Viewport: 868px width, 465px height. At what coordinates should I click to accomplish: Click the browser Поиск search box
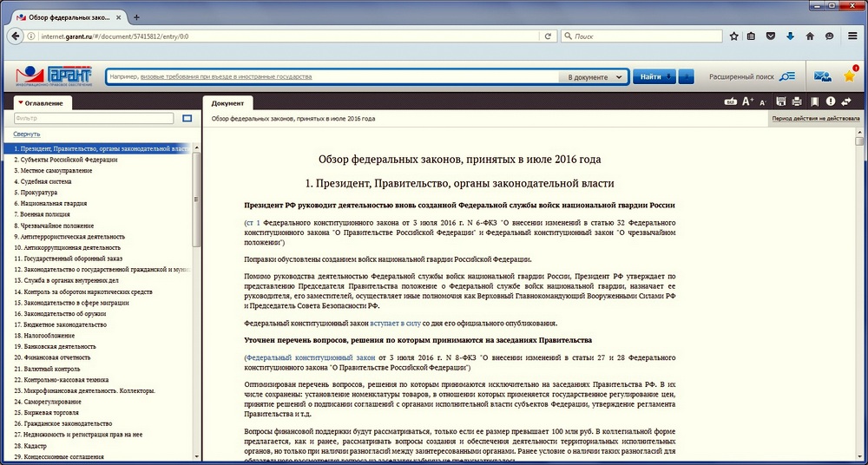tap(641, 36)
